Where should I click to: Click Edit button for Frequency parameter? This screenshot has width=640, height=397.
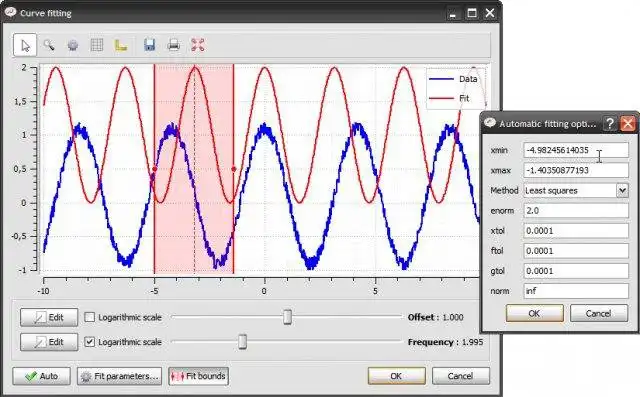click(49, 342)
